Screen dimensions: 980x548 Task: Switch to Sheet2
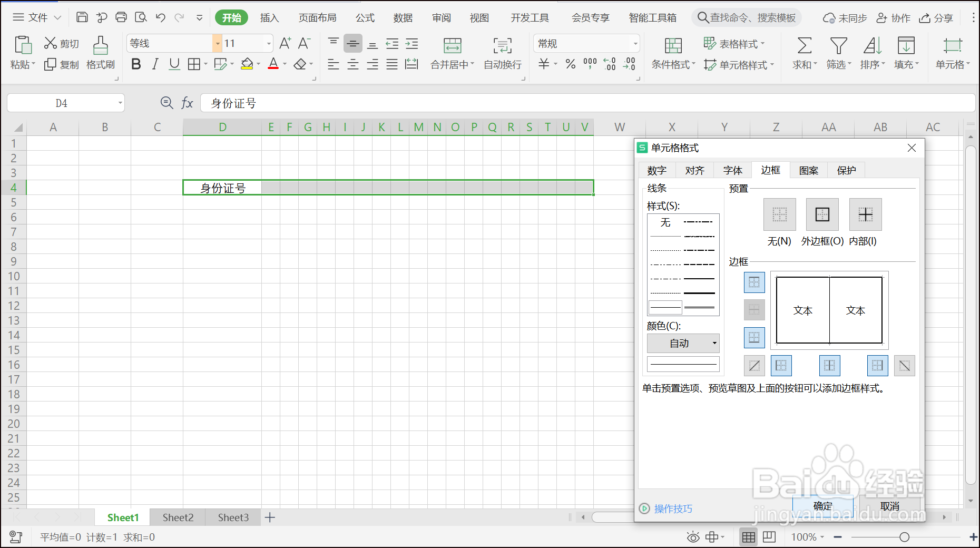click(x=178, y=517)
